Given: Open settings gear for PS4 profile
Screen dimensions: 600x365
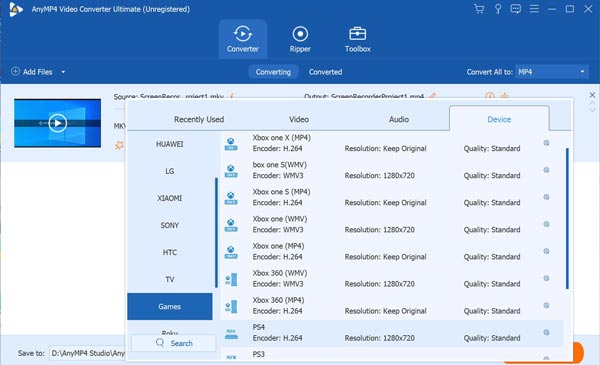Looking at the screenshot, I should tap(546, 332).
